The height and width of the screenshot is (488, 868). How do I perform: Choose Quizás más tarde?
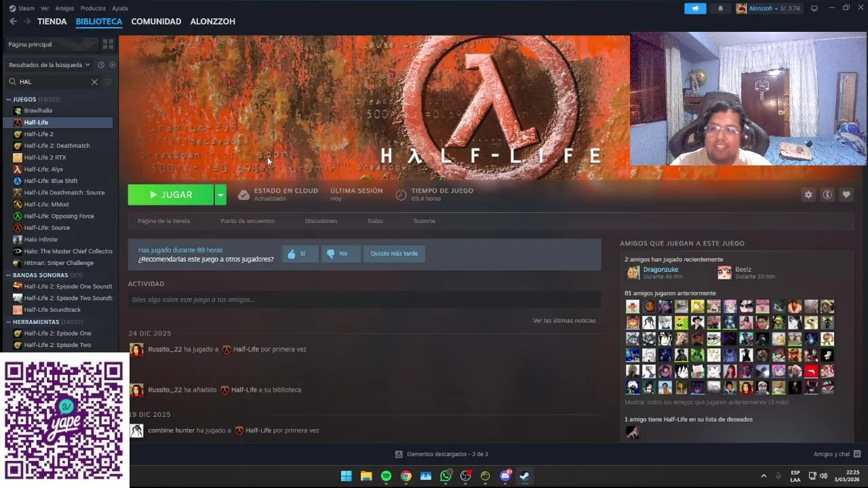394,253
